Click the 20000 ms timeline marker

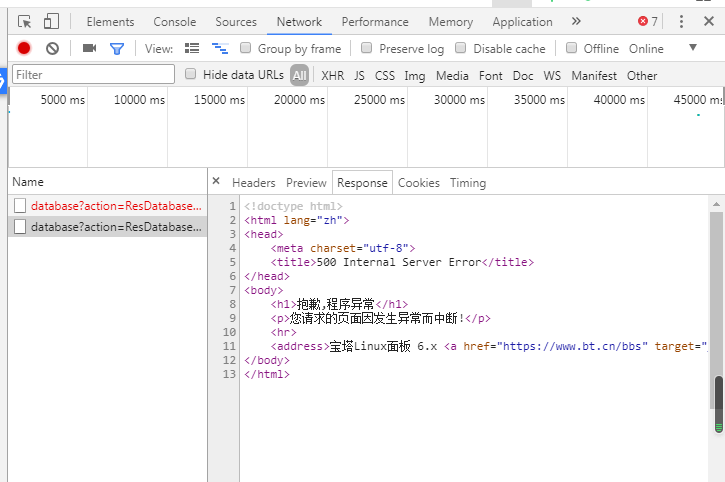click(300, 99)
